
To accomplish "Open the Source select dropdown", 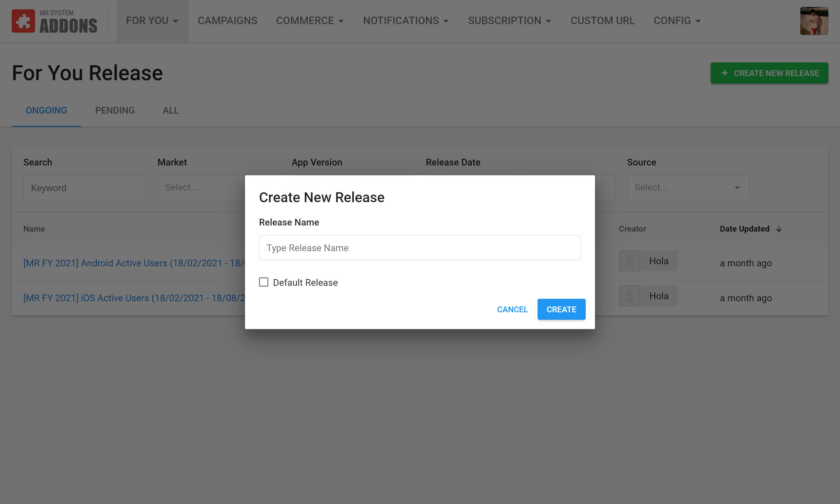I will 688,188.
